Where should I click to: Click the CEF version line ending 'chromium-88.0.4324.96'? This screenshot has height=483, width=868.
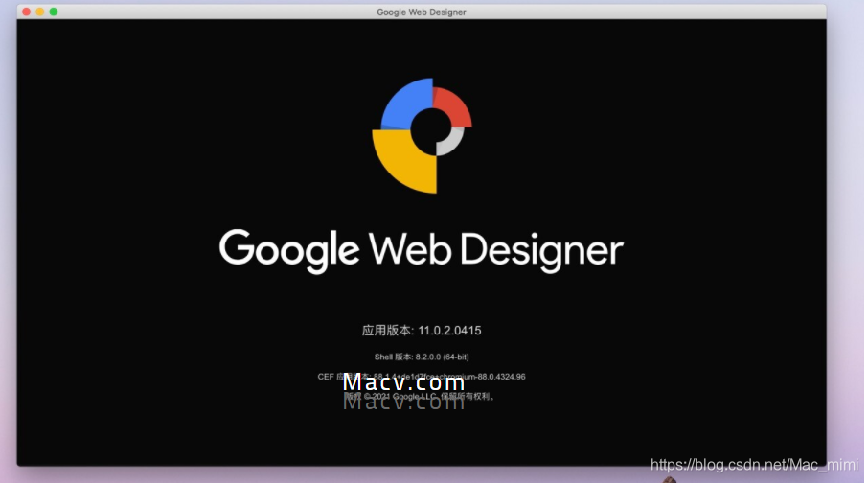click(422, 377)
